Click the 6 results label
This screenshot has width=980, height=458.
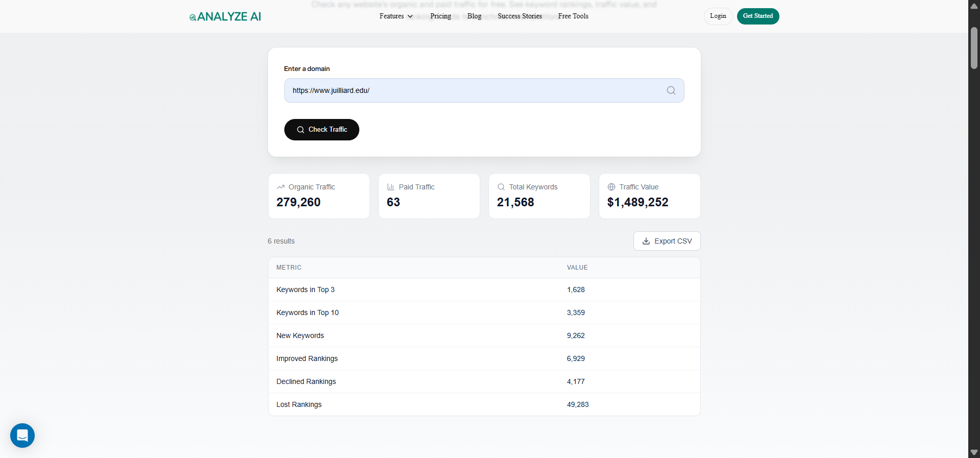pos(281,241)
